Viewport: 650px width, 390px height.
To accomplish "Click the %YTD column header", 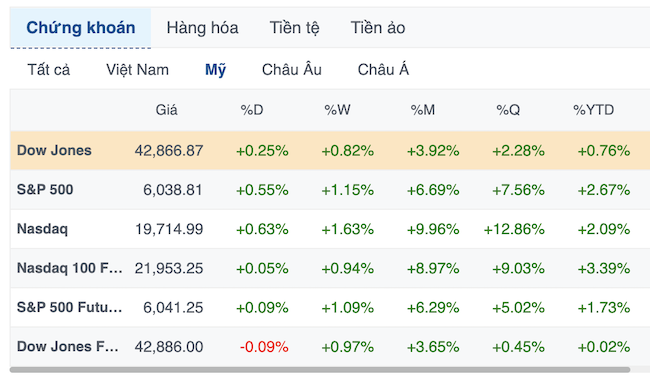I will click(593, 110).
